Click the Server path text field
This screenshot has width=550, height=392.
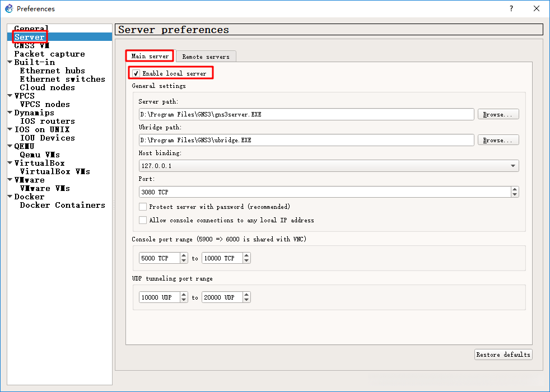coord(306,114)
